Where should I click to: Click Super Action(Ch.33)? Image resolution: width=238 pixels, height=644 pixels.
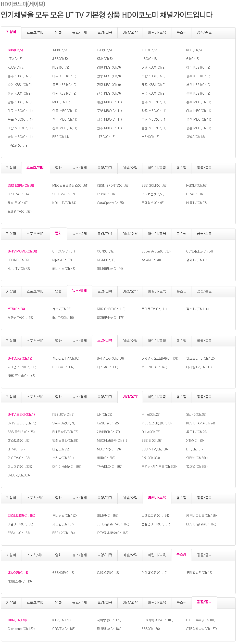pos(156,251)
